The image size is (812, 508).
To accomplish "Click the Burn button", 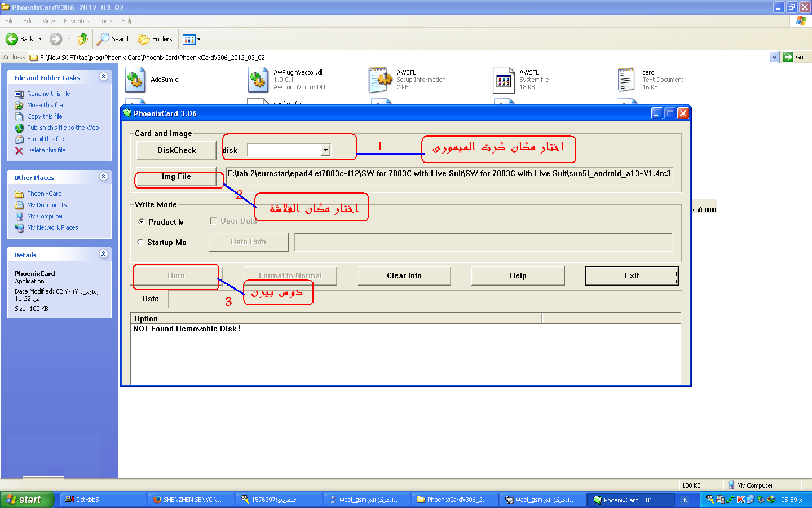I will click(176, 275).
